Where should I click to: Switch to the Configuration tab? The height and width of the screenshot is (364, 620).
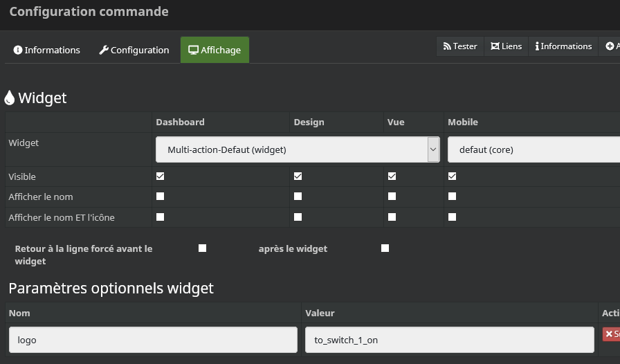pos(134,50)
